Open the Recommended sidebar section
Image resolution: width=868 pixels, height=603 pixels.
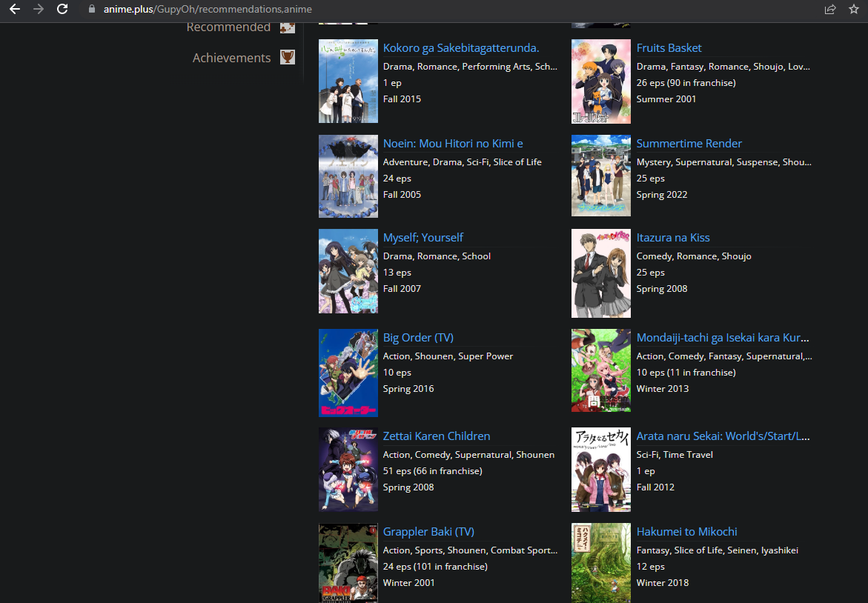pos(228,27)
